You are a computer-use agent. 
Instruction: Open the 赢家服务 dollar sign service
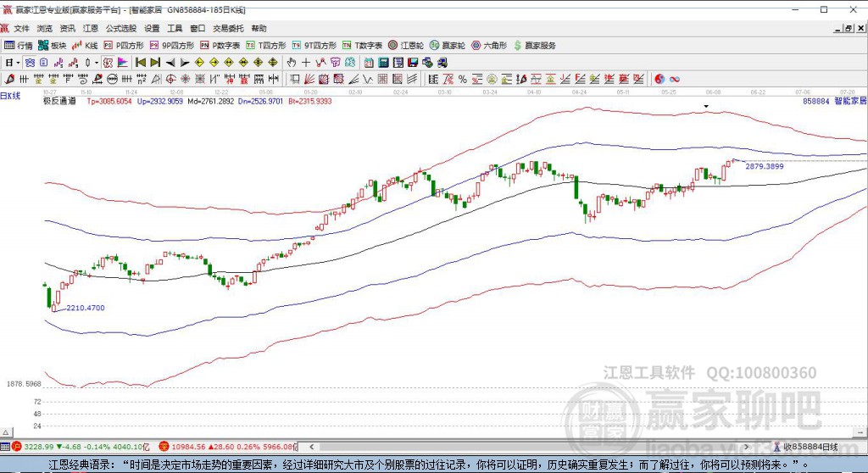(x=534, y=46)
